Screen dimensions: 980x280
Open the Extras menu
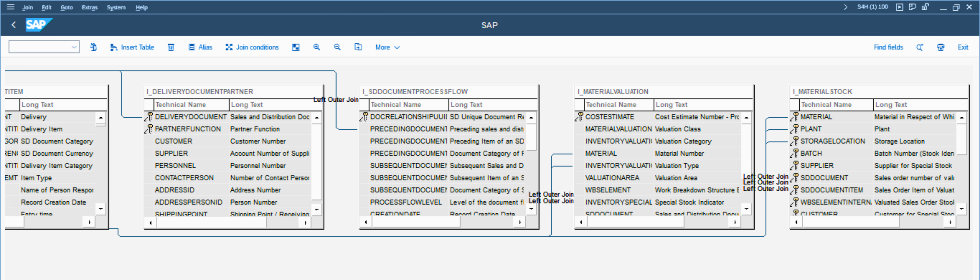click(89, 7)
